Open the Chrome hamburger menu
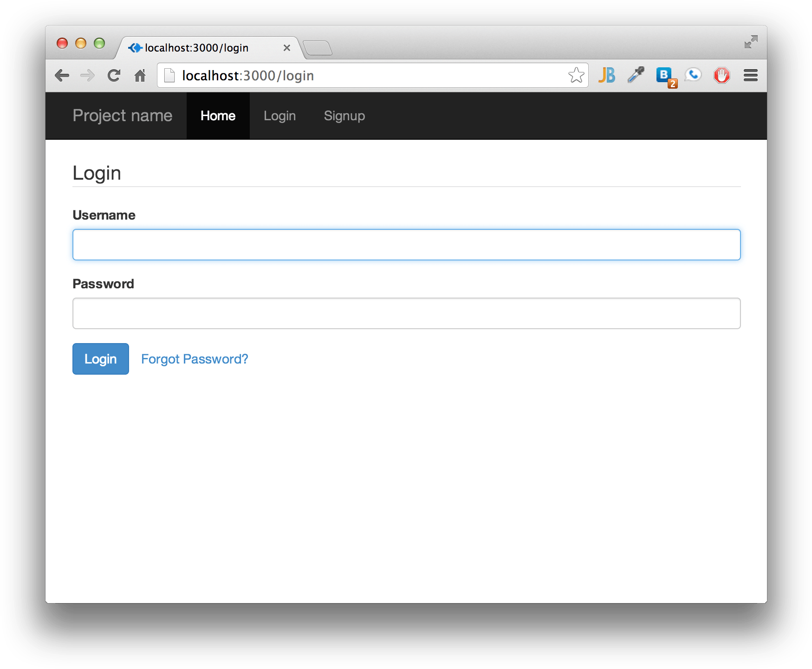The width and height of the screenshot is (812, 669). coord(750,75)
